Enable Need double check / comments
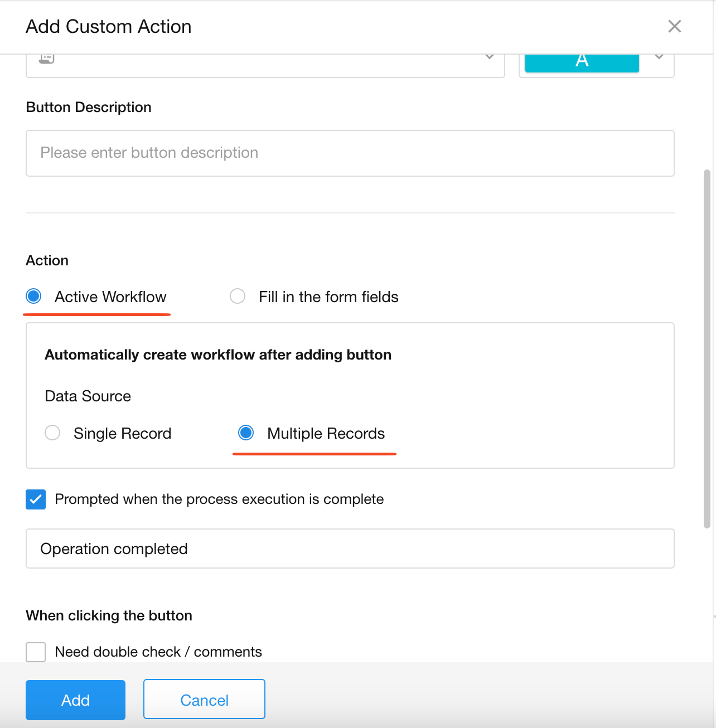716x728 pixels. [36, 652]
